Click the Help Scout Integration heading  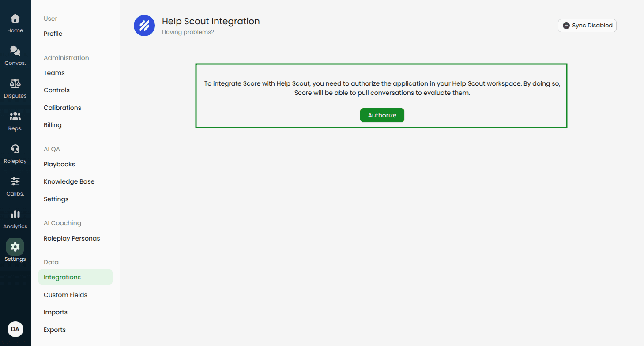point(211,21)
